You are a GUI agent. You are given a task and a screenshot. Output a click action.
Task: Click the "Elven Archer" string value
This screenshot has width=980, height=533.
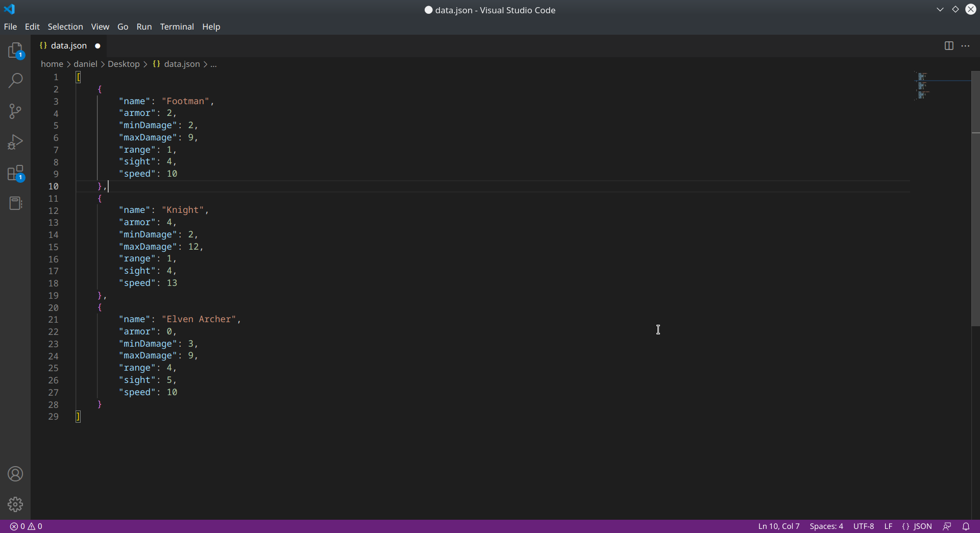tap(199, 319)
